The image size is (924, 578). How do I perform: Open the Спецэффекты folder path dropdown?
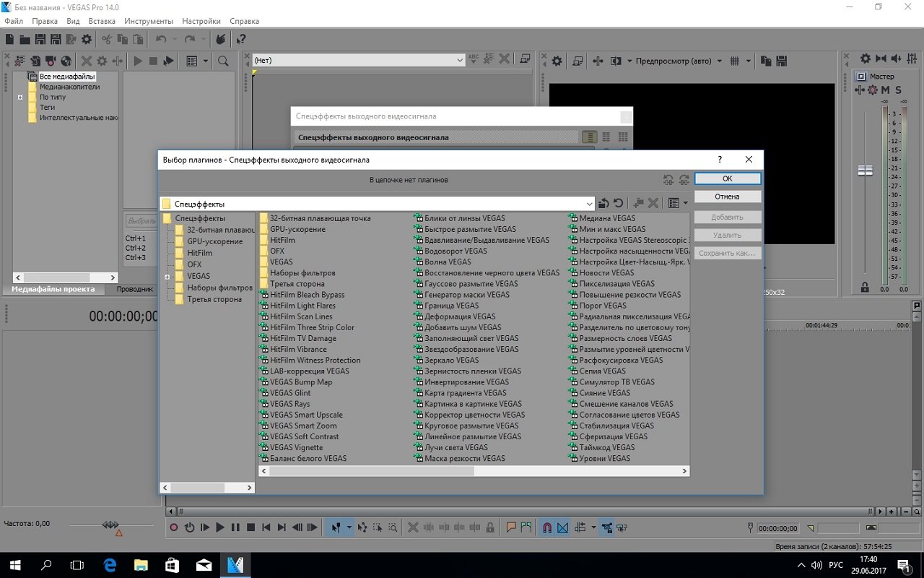coord(590,204)
